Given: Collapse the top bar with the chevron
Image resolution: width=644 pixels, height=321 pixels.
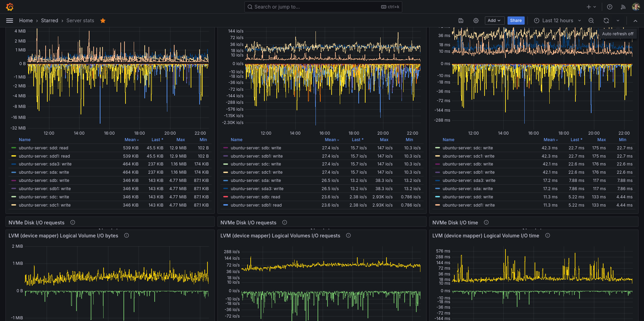Looking at the screenshot, I should [635, 21].
